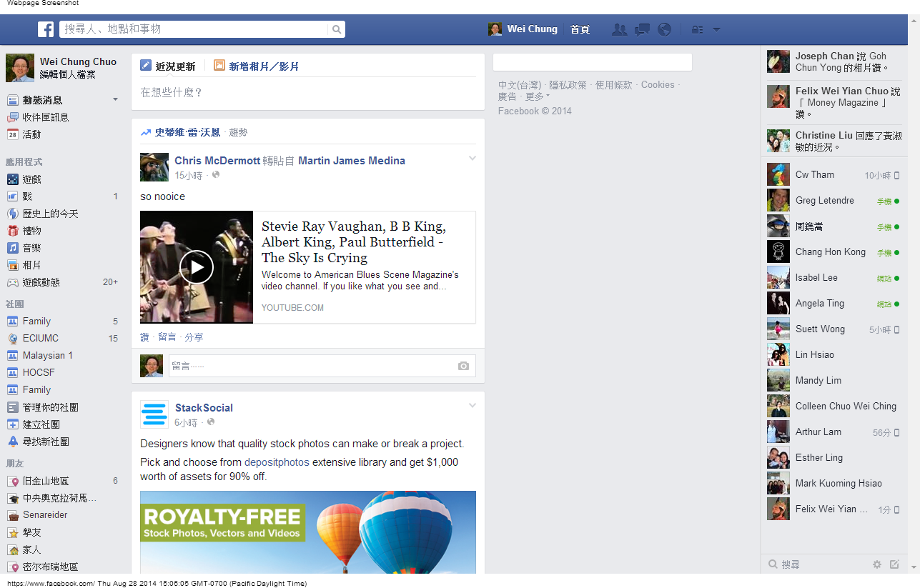The width and height of the screenshot is (920, 588).
Task: Click 編輯個人檔案 edit profile
Action: click(x=68, y=74)
